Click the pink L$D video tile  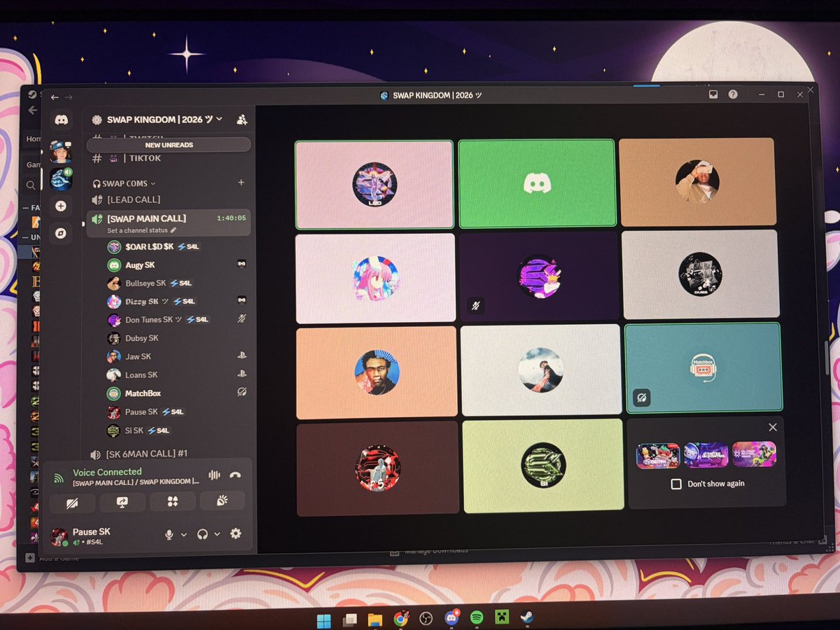click(x=374, y=185)
